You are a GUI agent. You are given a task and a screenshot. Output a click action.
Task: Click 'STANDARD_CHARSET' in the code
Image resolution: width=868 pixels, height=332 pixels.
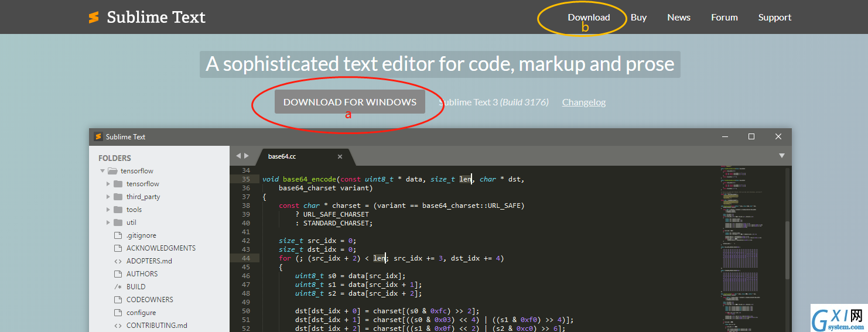tap(336, 223)
